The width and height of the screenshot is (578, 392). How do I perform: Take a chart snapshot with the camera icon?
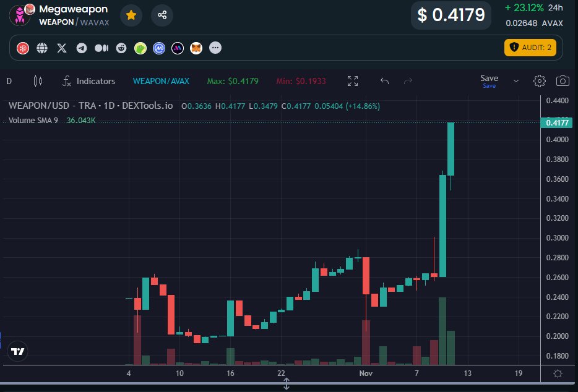tap(561, 81)
